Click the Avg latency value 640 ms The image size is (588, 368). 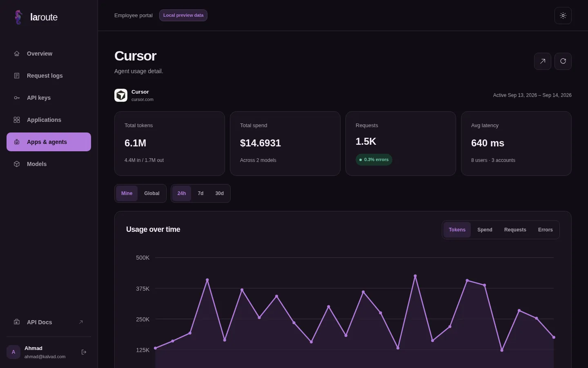point(488,143)
